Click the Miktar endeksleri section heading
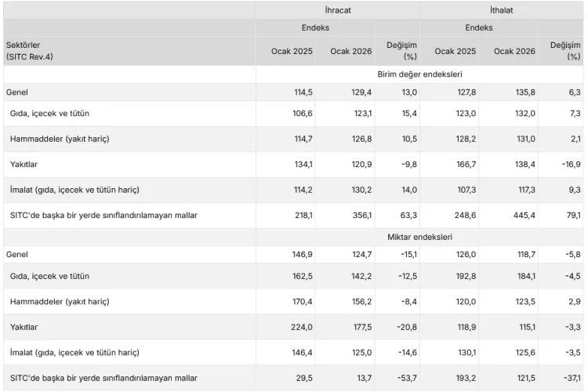588x392 pixels. click(419, 237)
